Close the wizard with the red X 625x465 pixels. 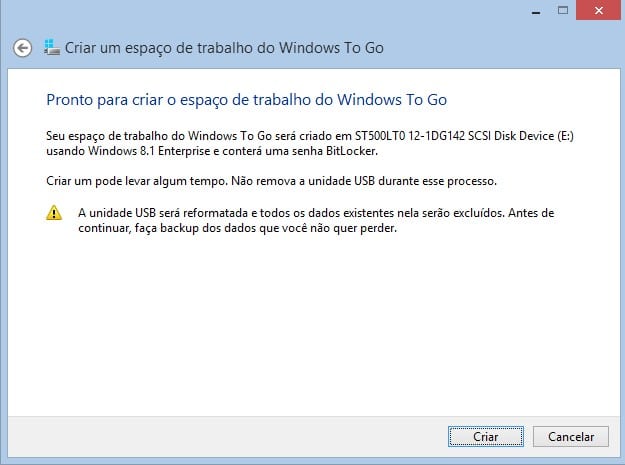(598, 10)
